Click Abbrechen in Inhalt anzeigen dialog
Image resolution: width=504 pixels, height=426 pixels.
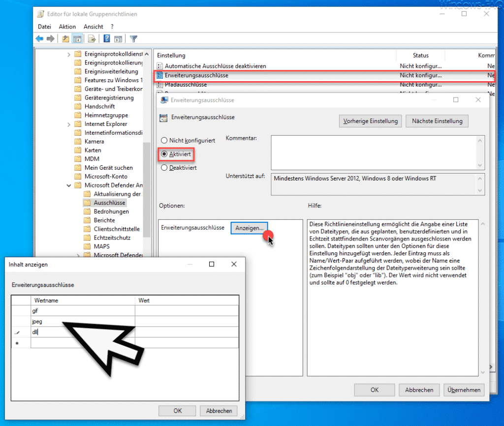pyautogui.click(x=219, y=411)
